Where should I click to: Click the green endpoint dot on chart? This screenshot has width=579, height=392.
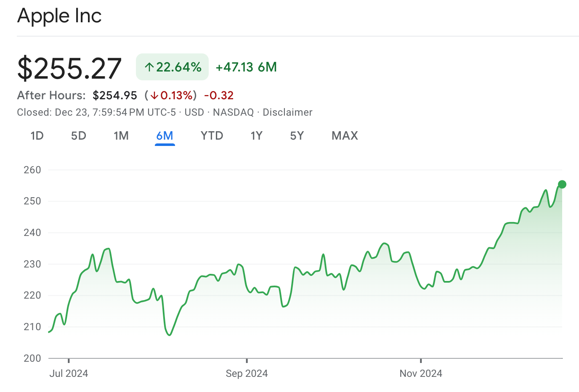(562, 184)
